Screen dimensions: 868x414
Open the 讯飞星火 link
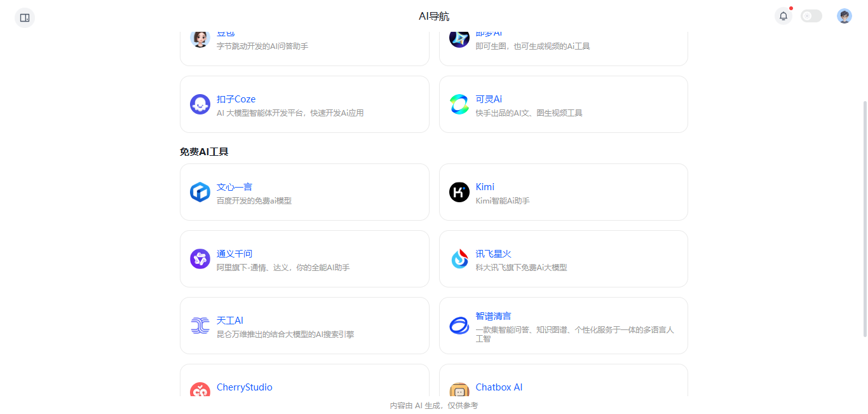(494, 254)
